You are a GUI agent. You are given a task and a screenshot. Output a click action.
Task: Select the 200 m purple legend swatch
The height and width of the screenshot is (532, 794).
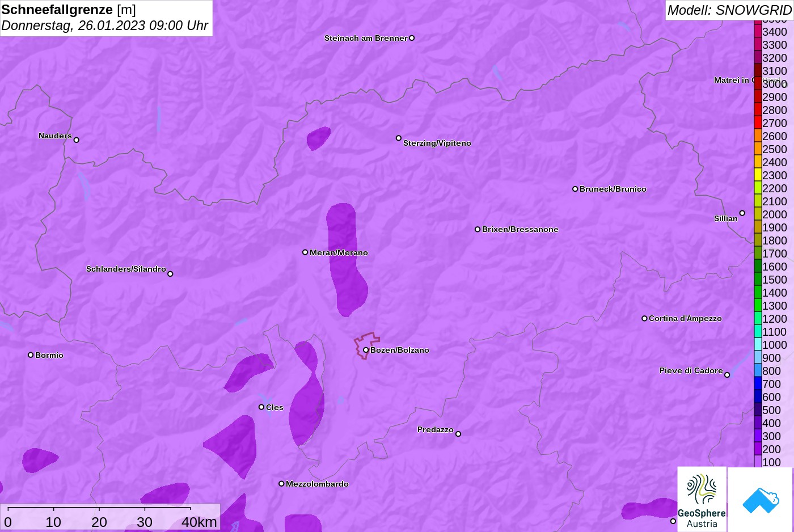(758, 449)
